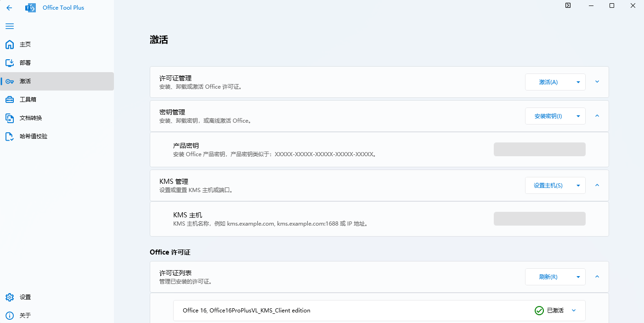
Task: Click the 许可证列表 heading
Action: coord(175,273)
